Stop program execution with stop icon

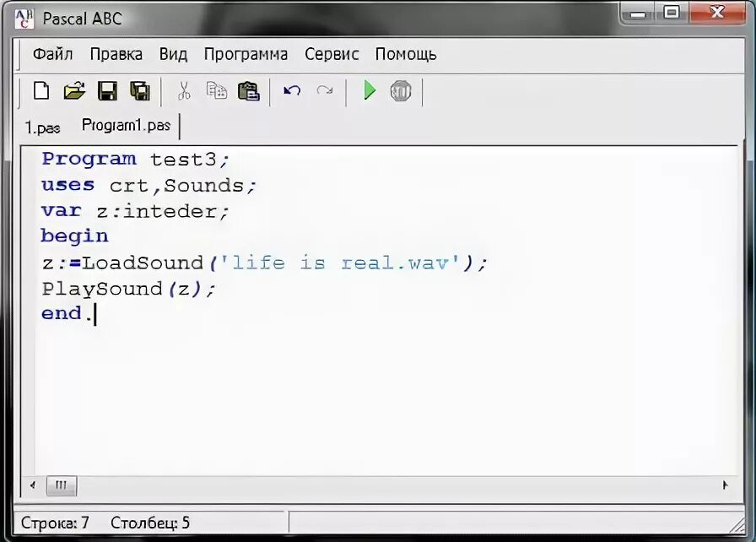point(401,90)
